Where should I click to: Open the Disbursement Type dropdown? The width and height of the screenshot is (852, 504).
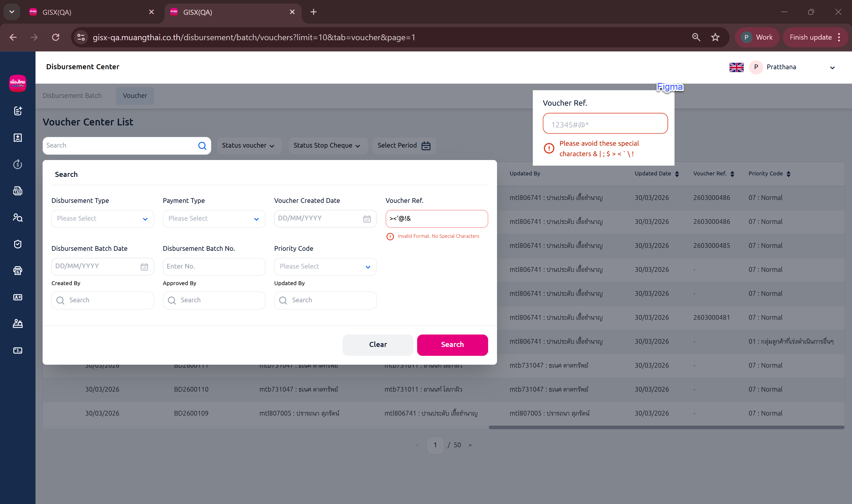(x=103, y=219)
